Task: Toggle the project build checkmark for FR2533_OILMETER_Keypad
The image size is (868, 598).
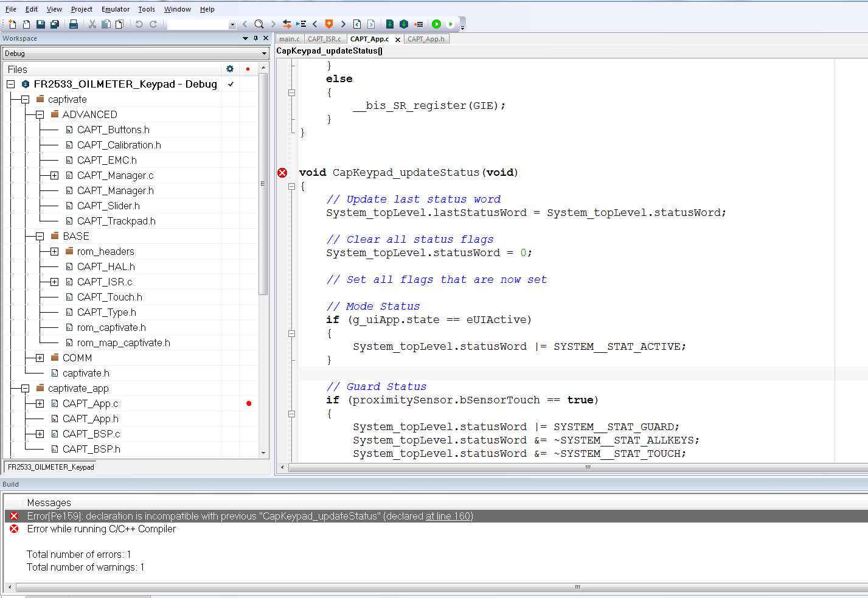Action: (231, 84)
